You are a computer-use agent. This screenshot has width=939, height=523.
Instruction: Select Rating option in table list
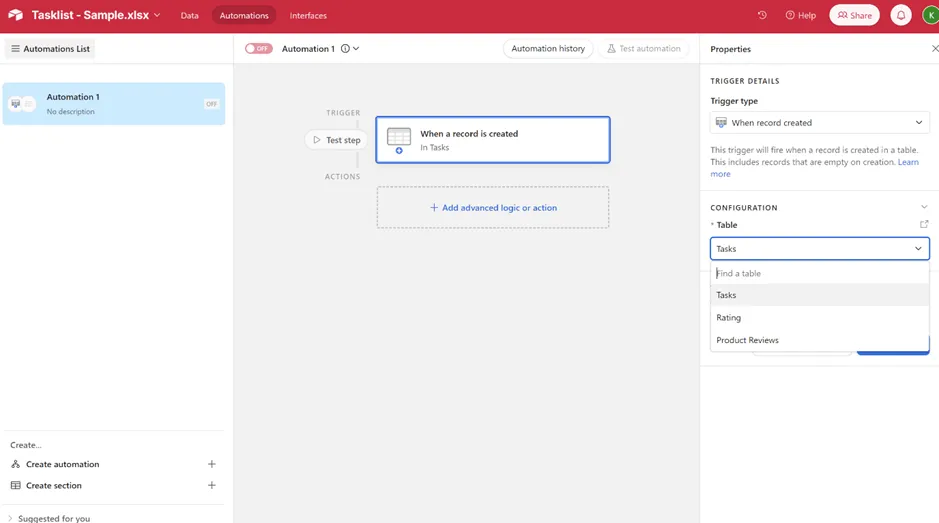[x=819, y=318]
